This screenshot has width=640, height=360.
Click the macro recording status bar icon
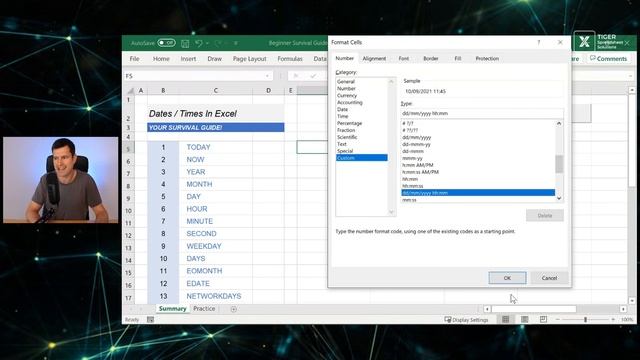coord(151,320)
